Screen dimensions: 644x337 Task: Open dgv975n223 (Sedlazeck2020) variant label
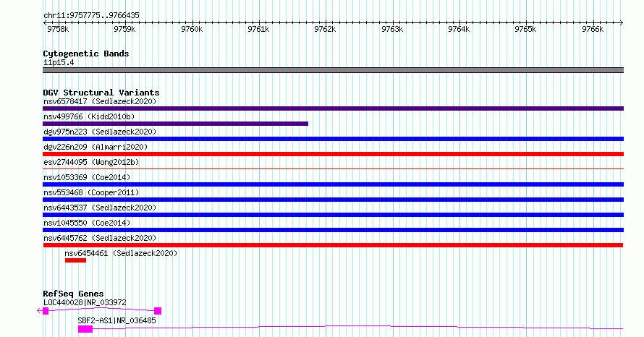tap(100, 132)
